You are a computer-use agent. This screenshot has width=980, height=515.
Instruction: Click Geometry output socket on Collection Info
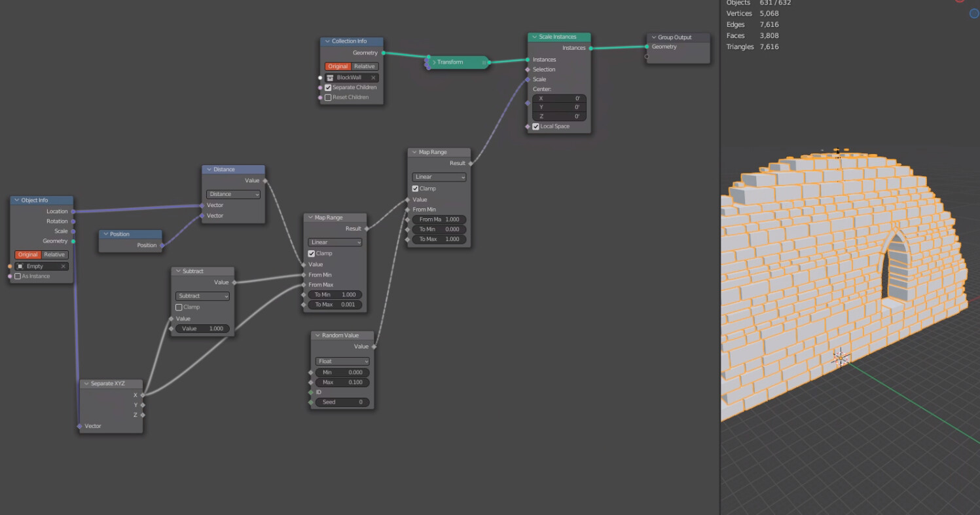tap(383, 53)
